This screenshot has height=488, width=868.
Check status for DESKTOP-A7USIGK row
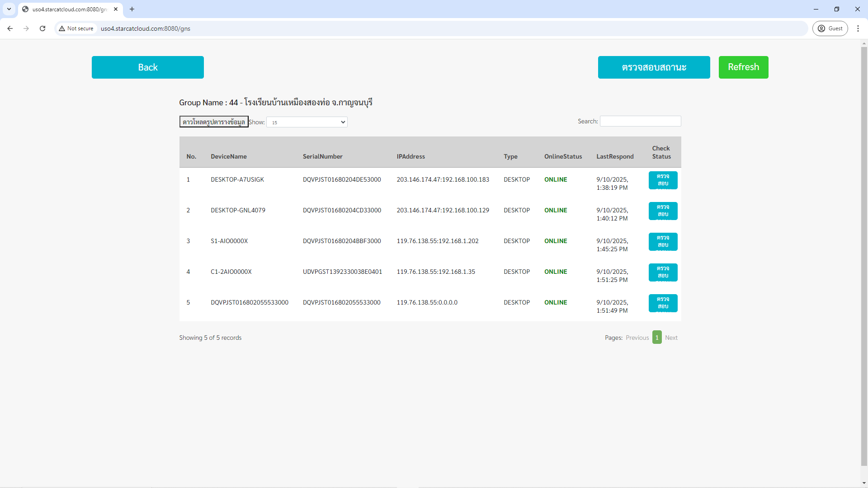coord(662,180)
